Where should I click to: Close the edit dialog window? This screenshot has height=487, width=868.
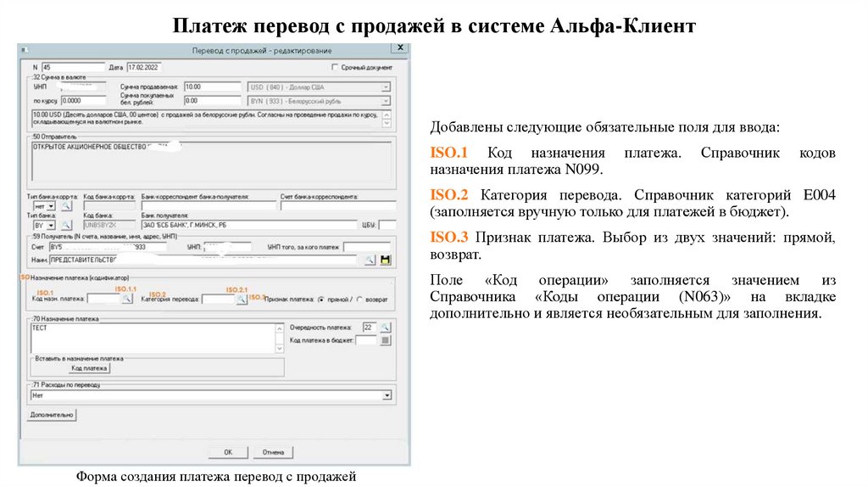tap(400, 48)
